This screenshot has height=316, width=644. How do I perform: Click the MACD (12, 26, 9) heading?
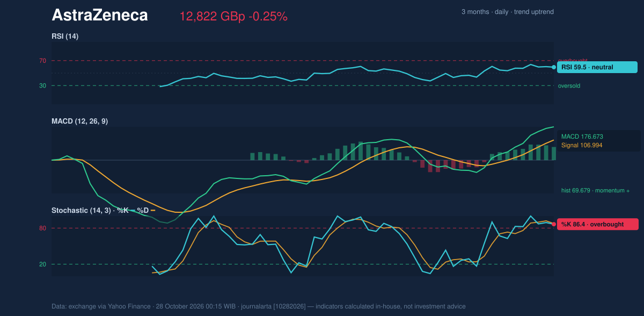tap(79, 121)
